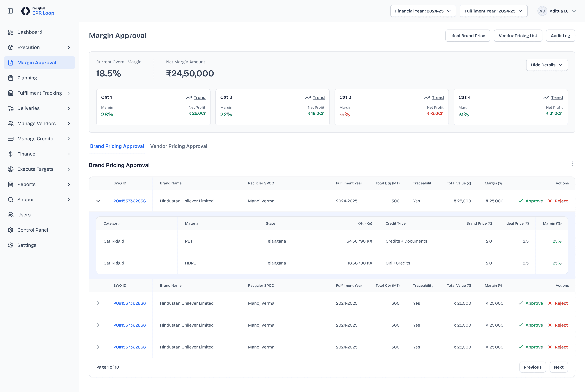Click the Control Panel gear icon
Image resolution: width=585 pixels, height=392 pixels.
click(11, 230)
